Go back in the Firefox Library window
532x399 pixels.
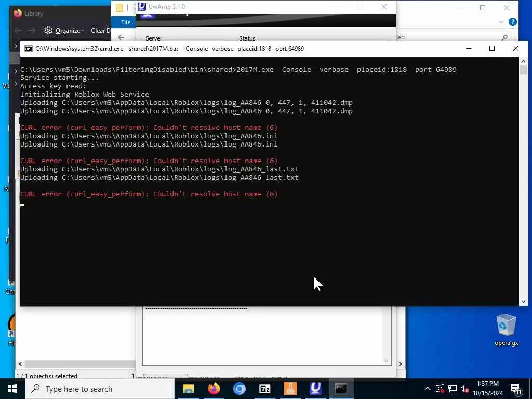(x=18, y=31)
